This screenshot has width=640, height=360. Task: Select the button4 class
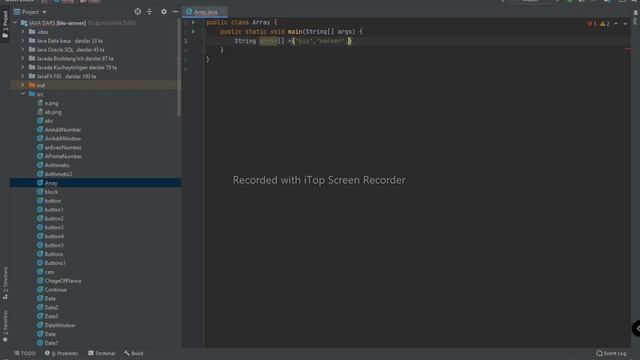[50, 236]
